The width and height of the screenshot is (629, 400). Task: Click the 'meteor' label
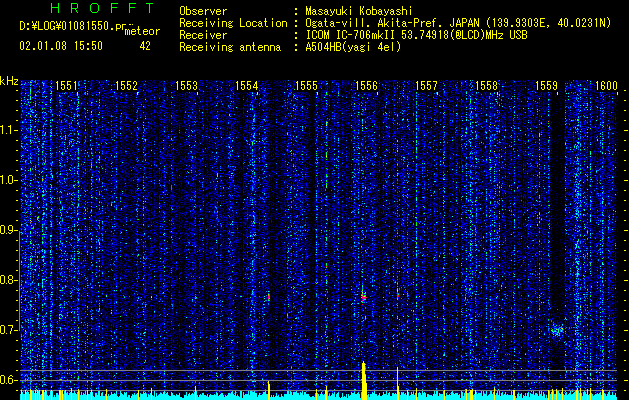[x=142, y=31]
